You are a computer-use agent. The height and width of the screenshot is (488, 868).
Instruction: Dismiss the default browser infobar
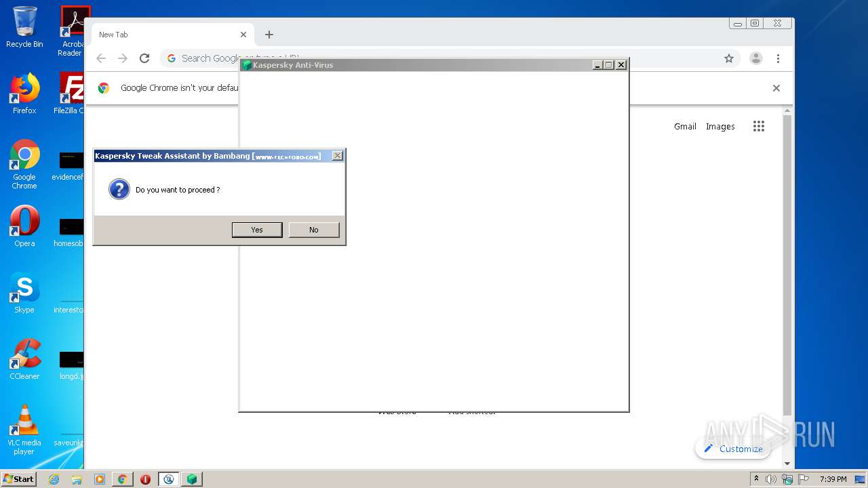pyautogui.click(x=776, y=88)
